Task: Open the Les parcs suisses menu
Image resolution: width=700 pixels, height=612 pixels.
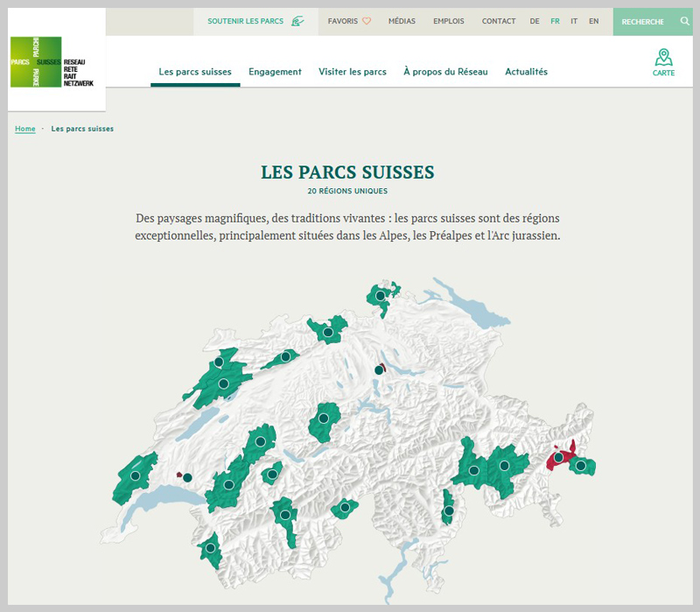Action: (195, 72)
